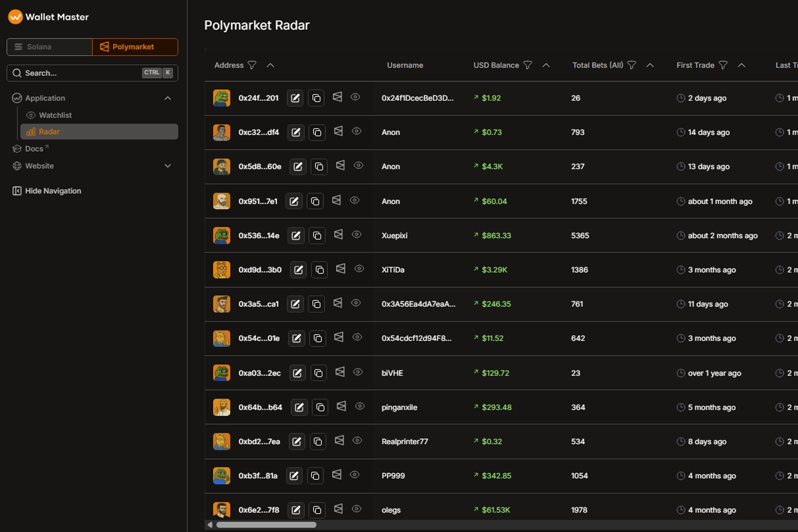This screenshot has width=798, height=532.
Task: Switch to the Solana tab
Action: (x=49, y=47)
